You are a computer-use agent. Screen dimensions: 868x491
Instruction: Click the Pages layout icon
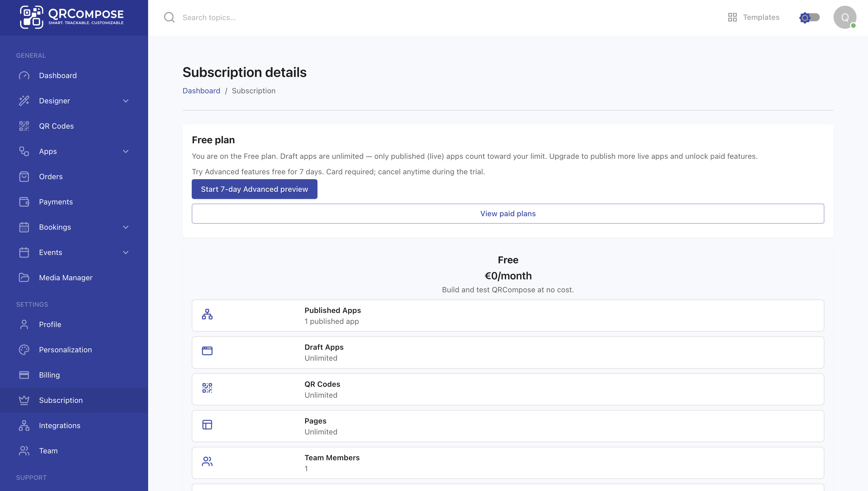tap(207, 425)
